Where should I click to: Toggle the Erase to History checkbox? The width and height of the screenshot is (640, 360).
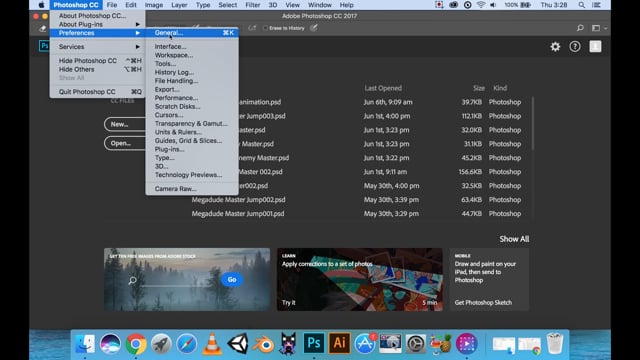(x=265, y=28)
